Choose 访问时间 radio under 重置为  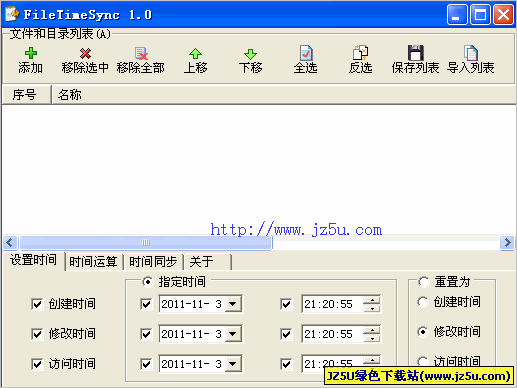click(423, 361)
